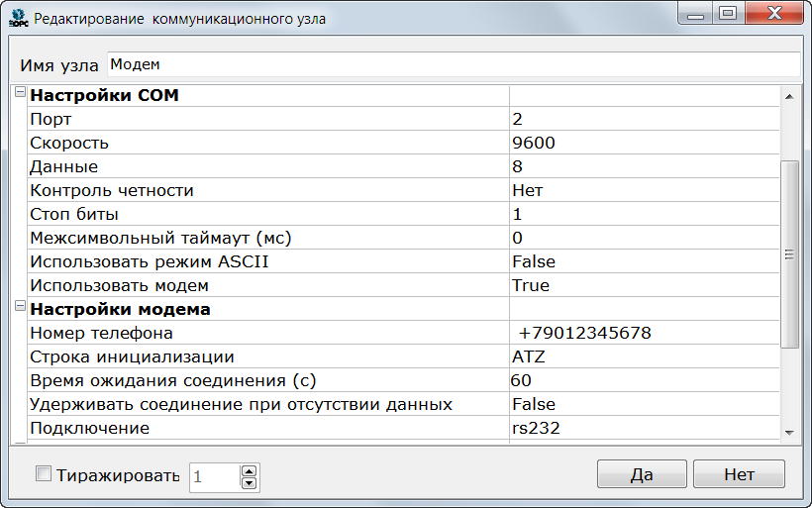Click the Межсимвольный таймаут (мс) label
The width and height of the screenshot is (812, 508).
161,239
